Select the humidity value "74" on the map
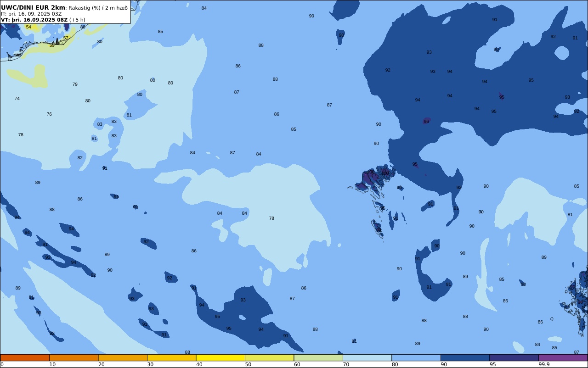 tap(17, 99)
